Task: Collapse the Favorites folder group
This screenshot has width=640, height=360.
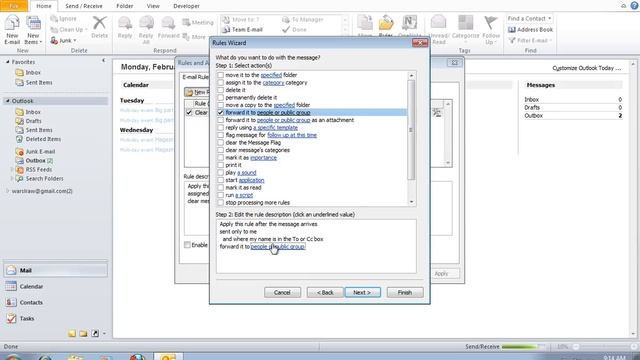Action: pos(7,62)
